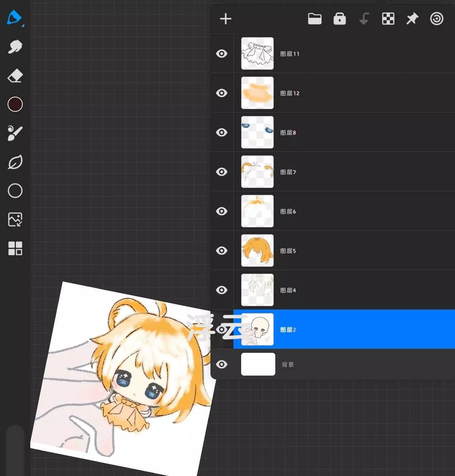Pin the layers panel
Viewport: 455px width, 476px height.
point(412,19)
